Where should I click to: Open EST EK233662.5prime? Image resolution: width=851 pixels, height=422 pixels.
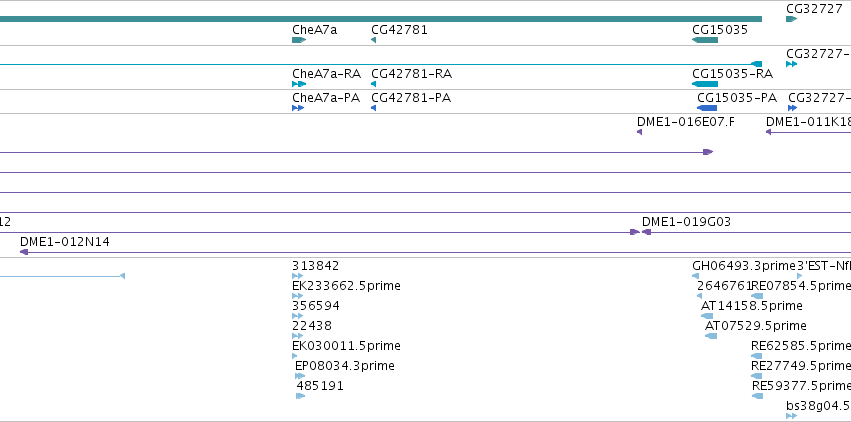[x=297, y=296]
